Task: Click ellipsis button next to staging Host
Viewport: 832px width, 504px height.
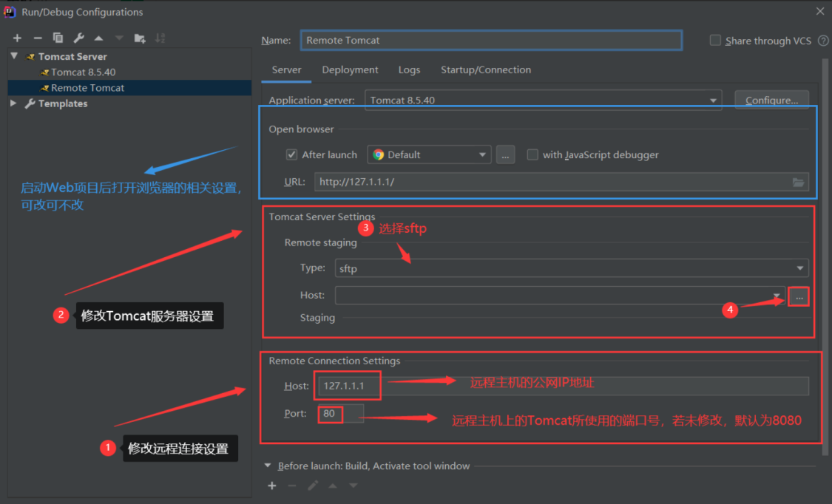Action: 799,297
